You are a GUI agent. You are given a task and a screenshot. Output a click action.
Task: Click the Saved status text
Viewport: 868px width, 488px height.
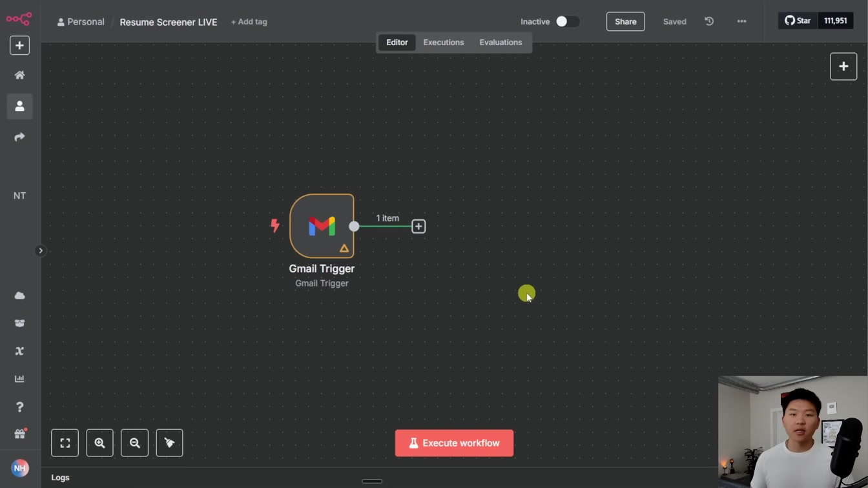pos(674,22)
